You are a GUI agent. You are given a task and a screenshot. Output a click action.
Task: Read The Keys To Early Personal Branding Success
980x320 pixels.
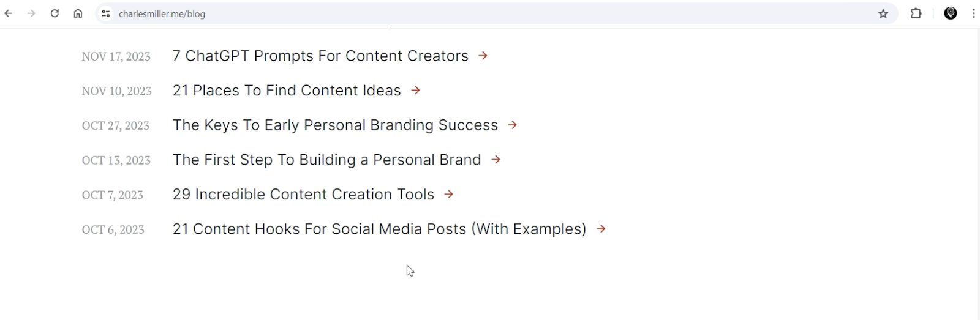pyautogui.click(x=335, y=125)
